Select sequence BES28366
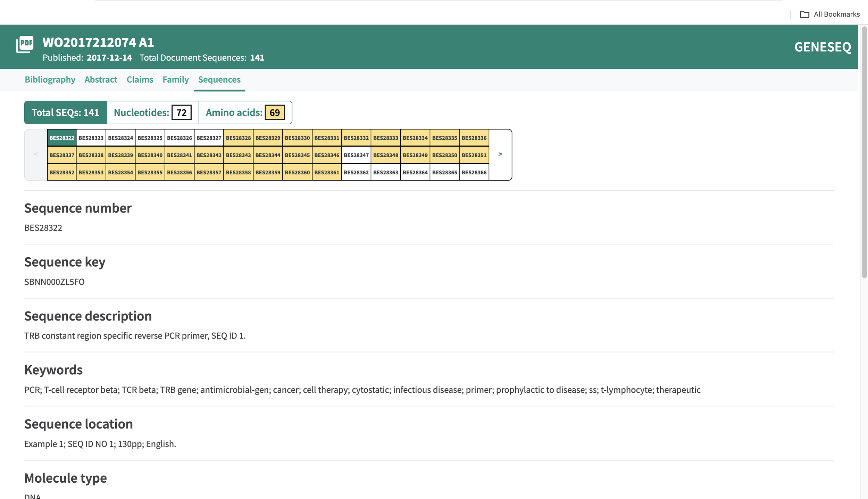The width and height of the screenshot is (868, 499). click(x=474, y=173)
